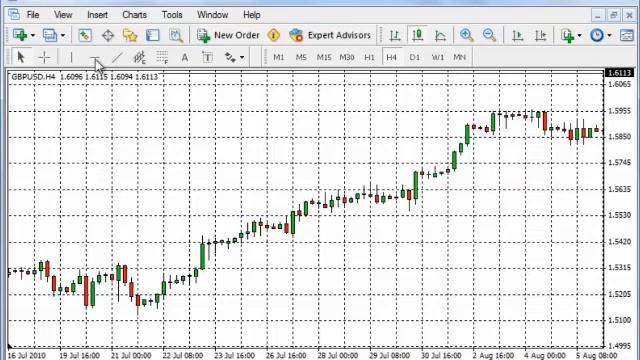Click the Periods clock icon
The width and height of the screenshot is (640, 360).
tap(597, 36)
